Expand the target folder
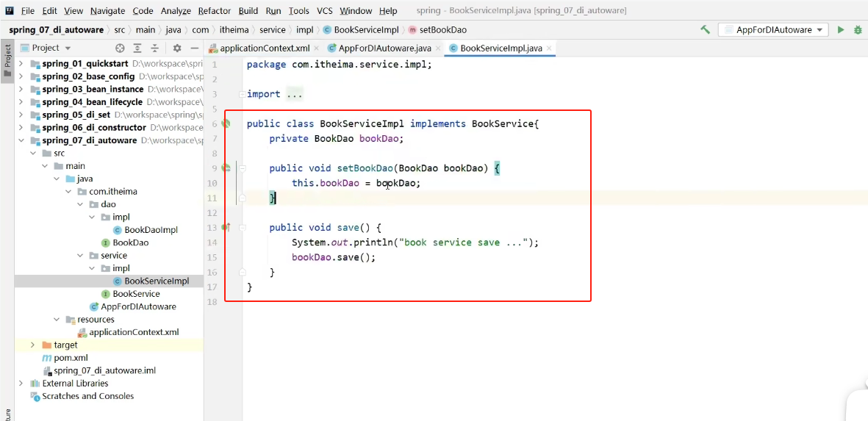The height and width of the screenshot is (421, 868). [32, 345]
